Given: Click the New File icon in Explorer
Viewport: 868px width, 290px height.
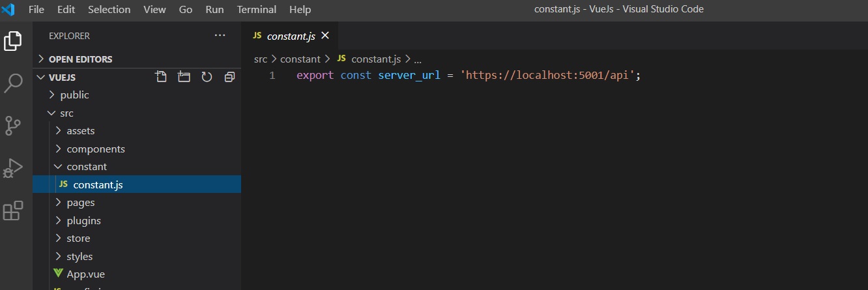Looking at the screenshot, I should (x=161, y=77).
